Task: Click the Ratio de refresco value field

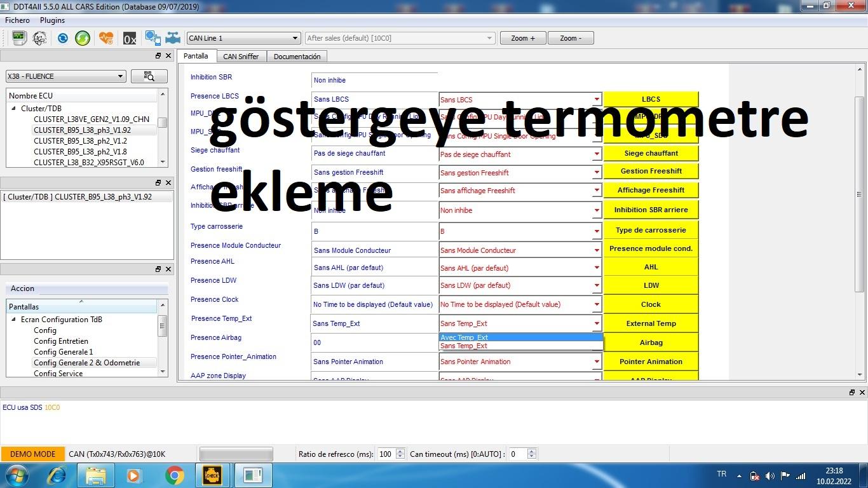Action: 385,454
